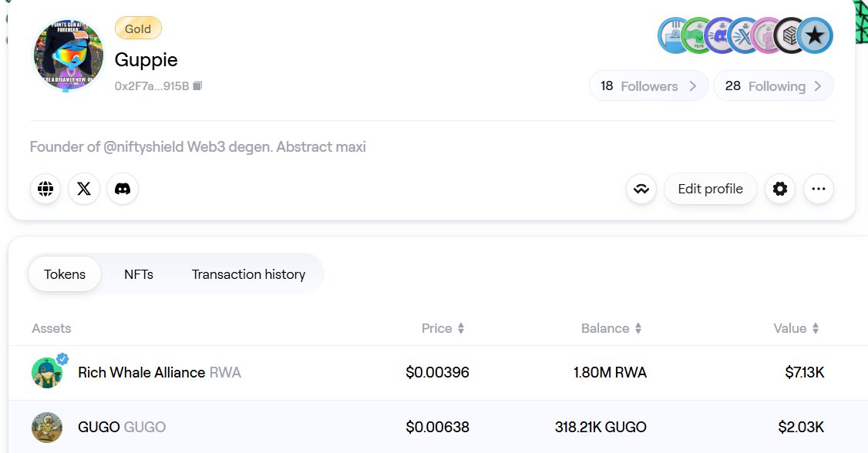Image resolution: width=868 pixels, height=453 pixels.
Task: Switch to the Transaction history tab
Action: (x=248, y=274)
